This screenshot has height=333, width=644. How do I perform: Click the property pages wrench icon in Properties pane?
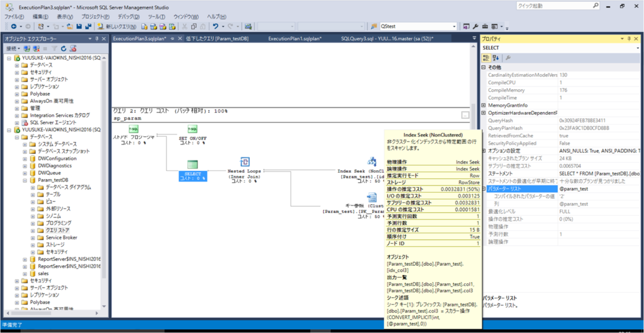click(508, 57)
